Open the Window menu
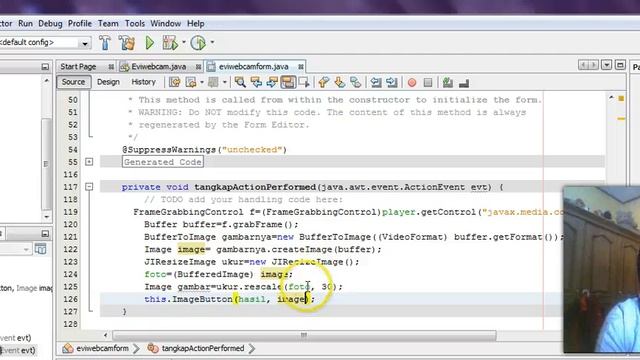This screenshot has height=360, width=640. pyautogui.click(x=165, y=24)
